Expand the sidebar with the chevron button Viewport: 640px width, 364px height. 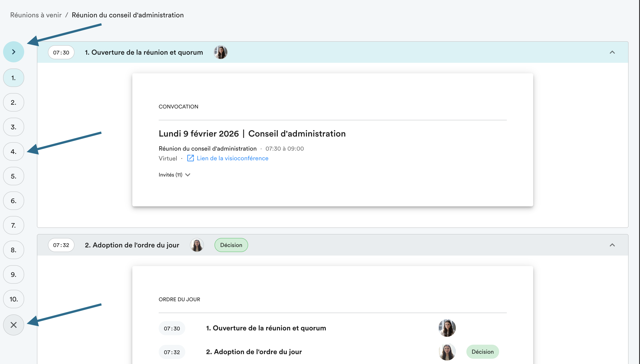click(x=13, y=52)
